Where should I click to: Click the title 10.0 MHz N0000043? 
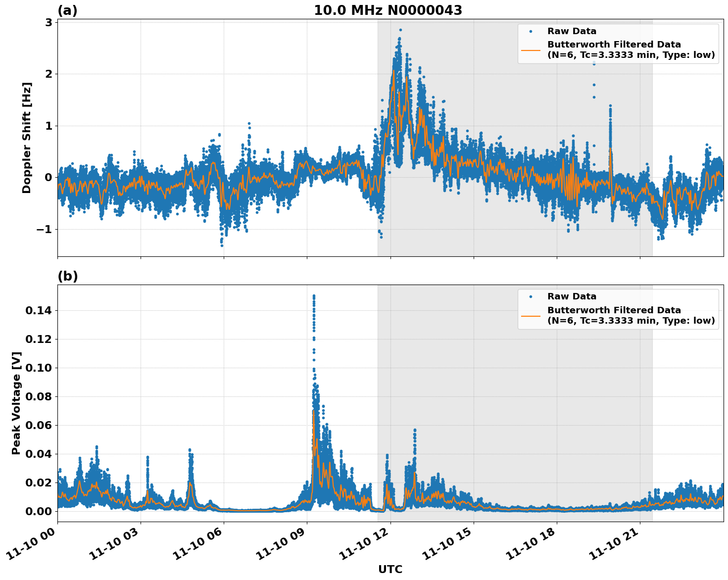click(x=389, y=10)
